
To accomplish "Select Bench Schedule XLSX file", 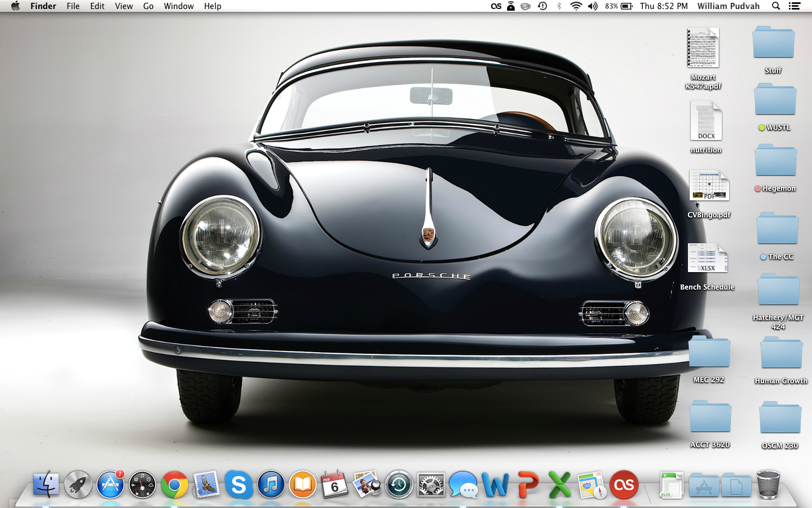I will coord(708,259).
